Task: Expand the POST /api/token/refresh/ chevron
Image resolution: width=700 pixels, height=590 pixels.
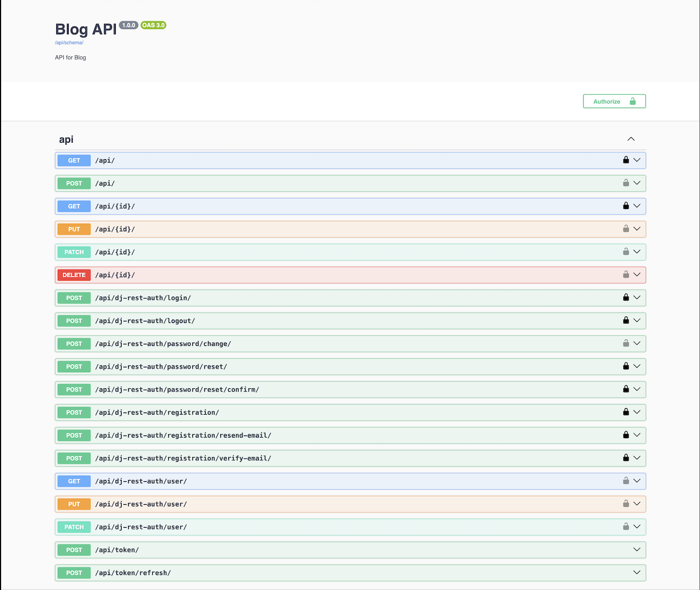Action: [x=637, y=572]
